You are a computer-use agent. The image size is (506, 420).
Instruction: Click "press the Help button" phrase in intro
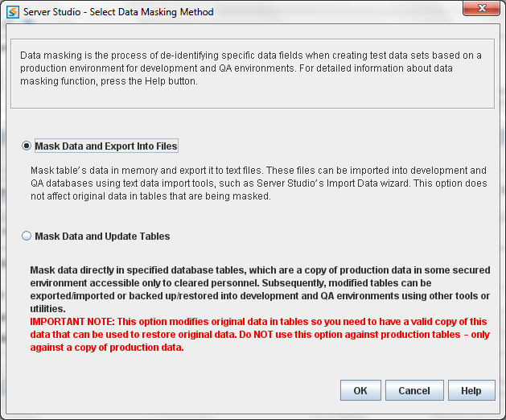click(146, 81)
